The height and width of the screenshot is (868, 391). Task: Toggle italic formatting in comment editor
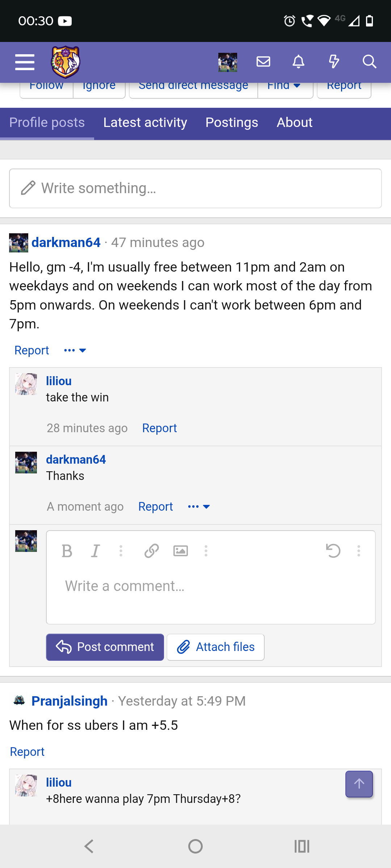coord(95,551)
